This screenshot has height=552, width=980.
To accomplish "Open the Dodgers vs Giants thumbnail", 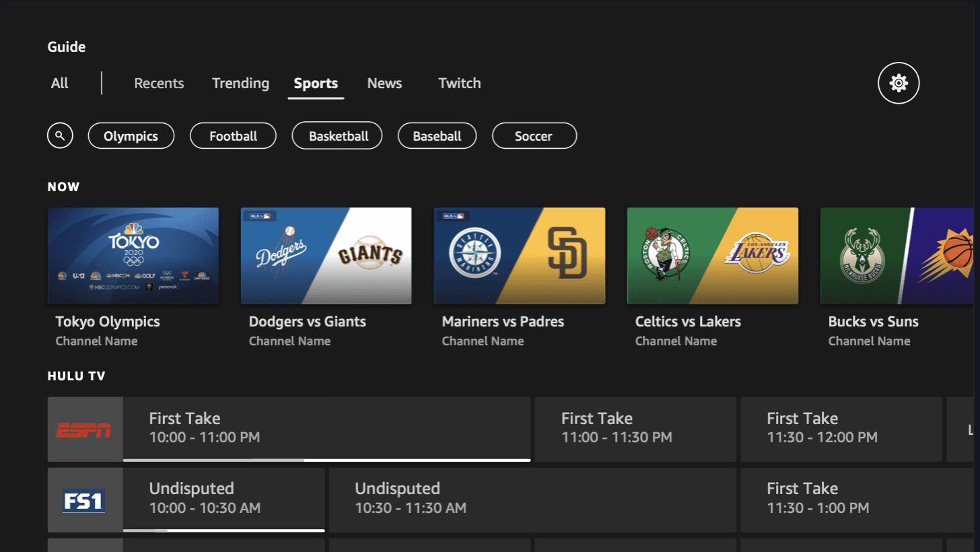I will (326, 256).
